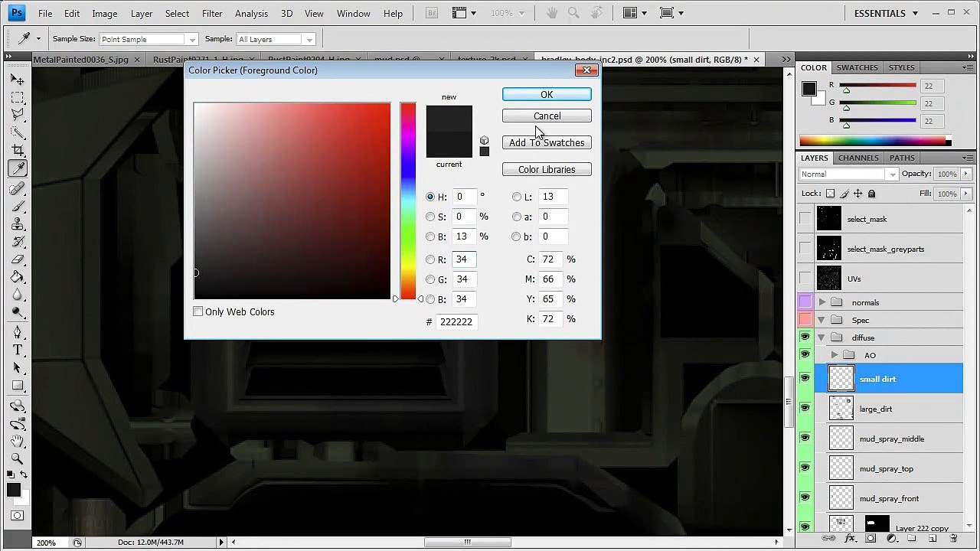Open the Layer menu

[x=142, y=13]
